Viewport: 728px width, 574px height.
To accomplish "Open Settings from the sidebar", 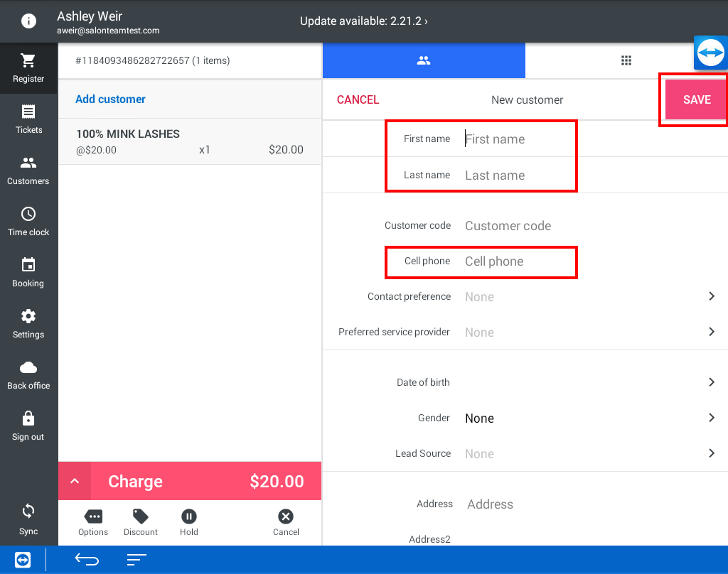I will click(x=28, y=324).
